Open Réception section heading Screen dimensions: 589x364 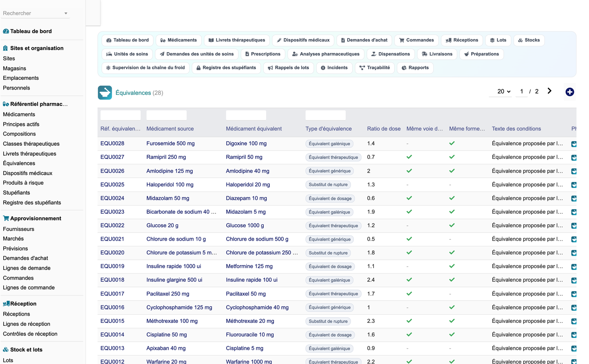20,304
